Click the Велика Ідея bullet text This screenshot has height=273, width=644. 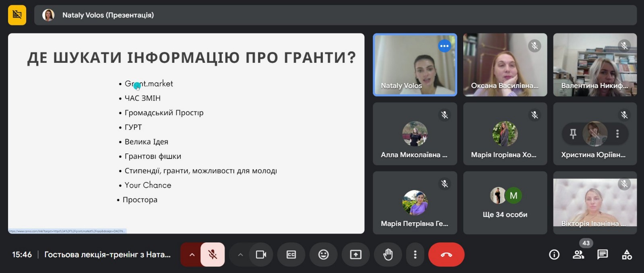[147, 142]
